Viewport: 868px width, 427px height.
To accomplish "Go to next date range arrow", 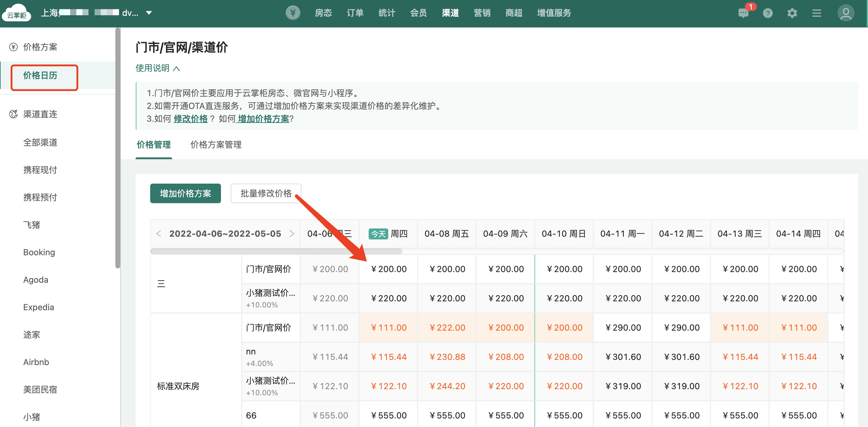I will pyautogui.click(x=292, y=234).
